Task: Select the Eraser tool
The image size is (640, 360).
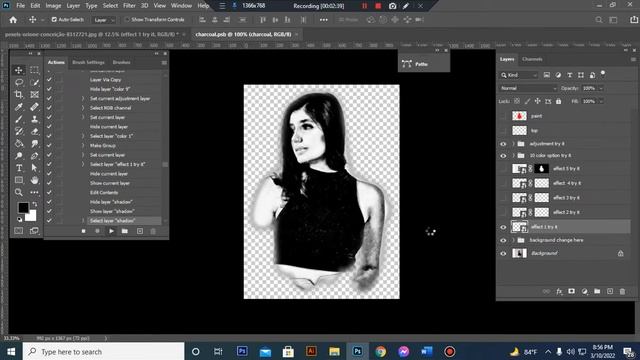Action: [34, 131]
